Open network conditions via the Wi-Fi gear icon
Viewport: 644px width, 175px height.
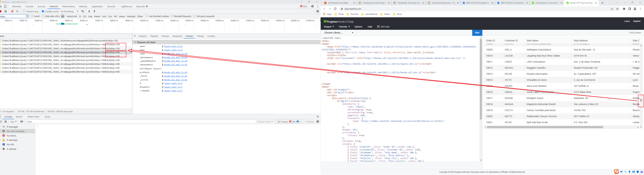click(x=83, y=11)
